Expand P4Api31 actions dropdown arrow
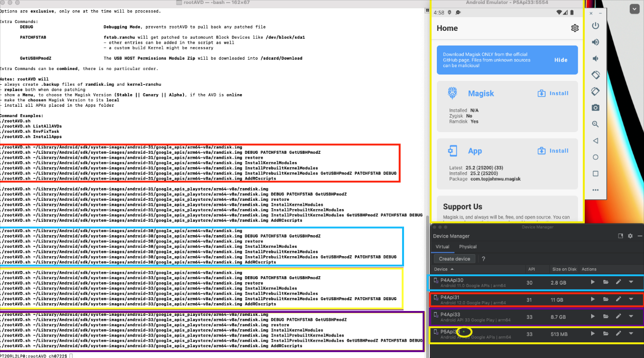Viewport: 644px width, 358px height. pos(631,299)
